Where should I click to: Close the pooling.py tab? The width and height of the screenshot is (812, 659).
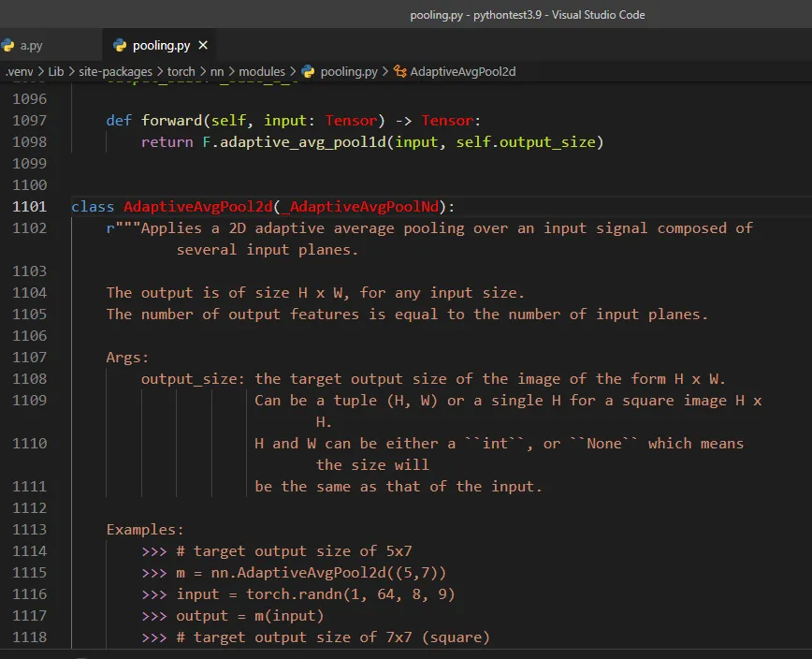203,46
